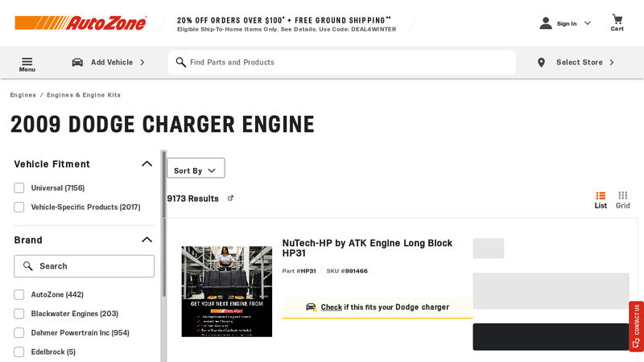The width and height of the screenshot is (644, 362).
Task: Open Engines & Engine Kits breadcrumb
Action: (84, 95)
